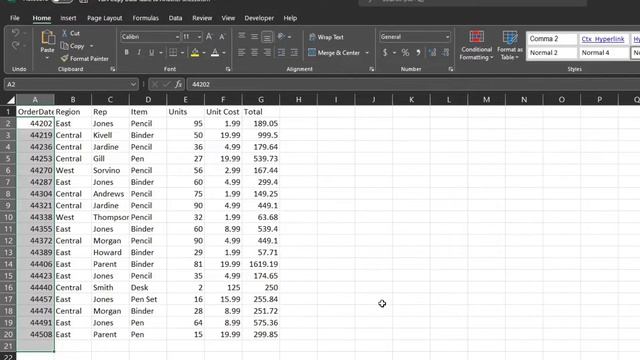This screenshot has width=640, height=360.
Task: Open the fill color dropdown arrow
Action: pos(204,53)
